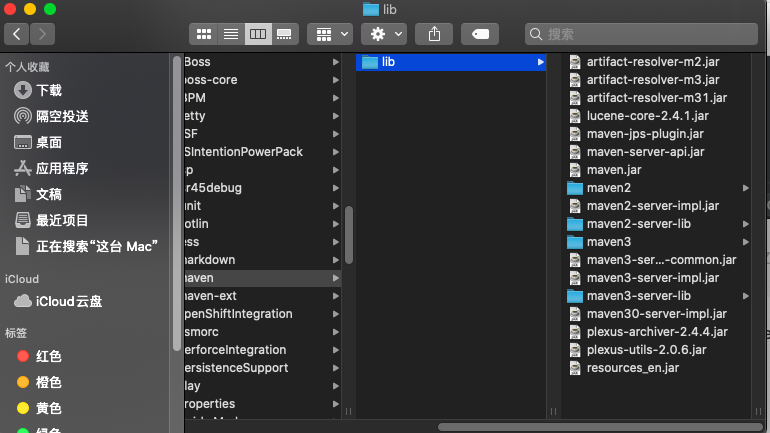This screenshot has height=433, width=770.
Task: Expand the maven2-server-lib folder arrow
Action: click(x=745, y=224)
